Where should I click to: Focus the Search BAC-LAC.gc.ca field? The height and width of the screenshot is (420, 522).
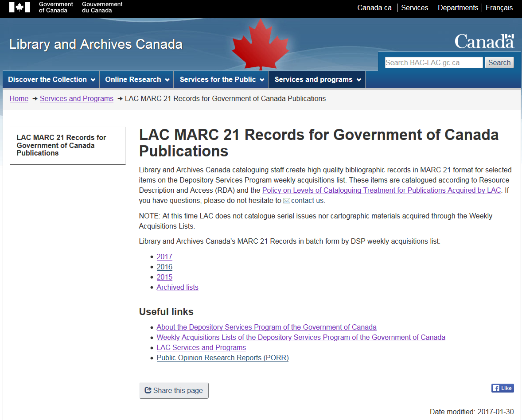[x=433, y=63]
